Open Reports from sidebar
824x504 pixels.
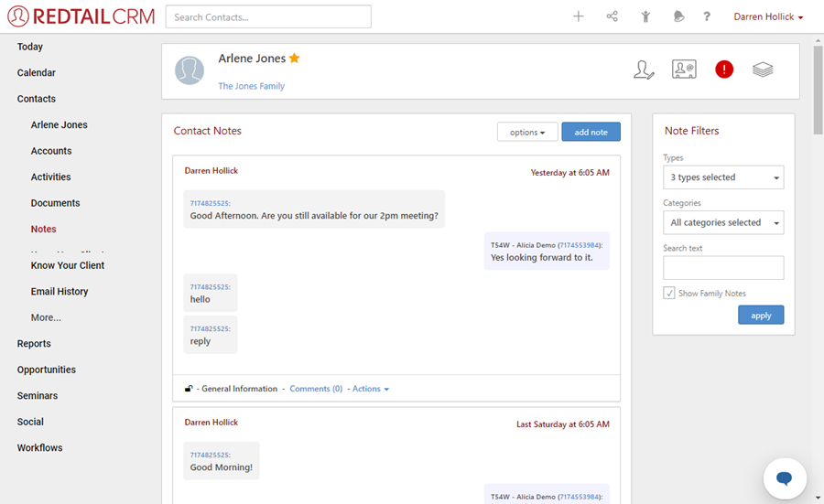(34, 344)
